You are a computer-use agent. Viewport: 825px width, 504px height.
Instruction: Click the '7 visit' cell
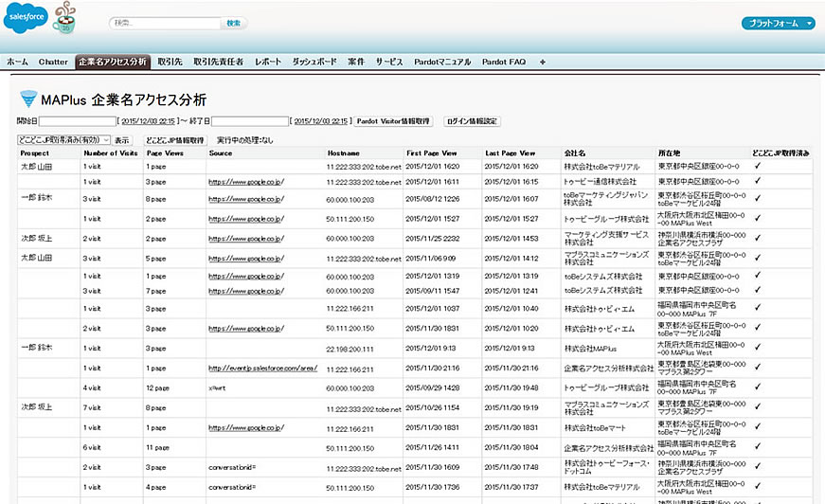(x=92, y=407)
